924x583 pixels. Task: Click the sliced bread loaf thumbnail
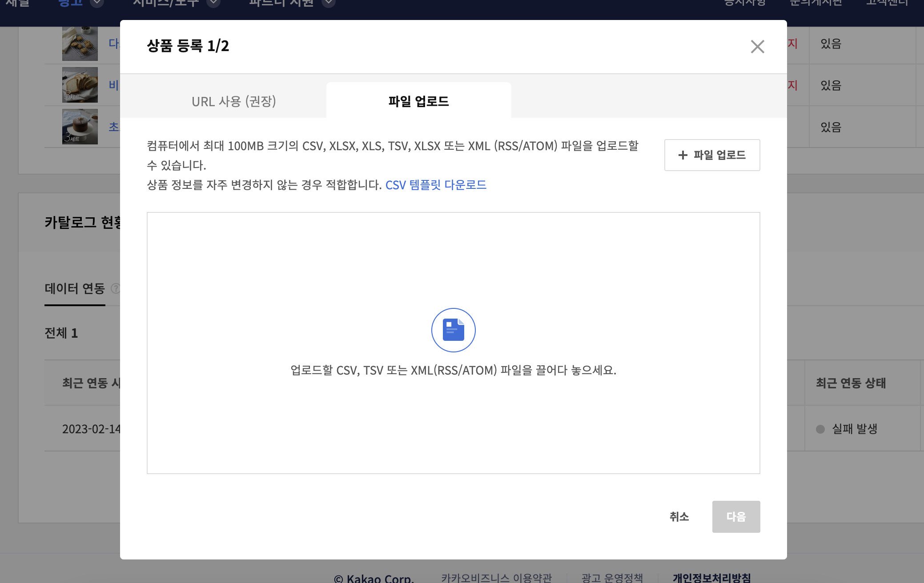tap(80, 85)
